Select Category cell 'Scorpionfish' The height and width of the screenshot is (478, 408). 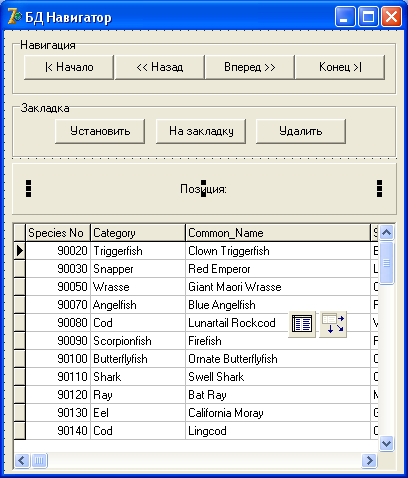tap(138, 341)
